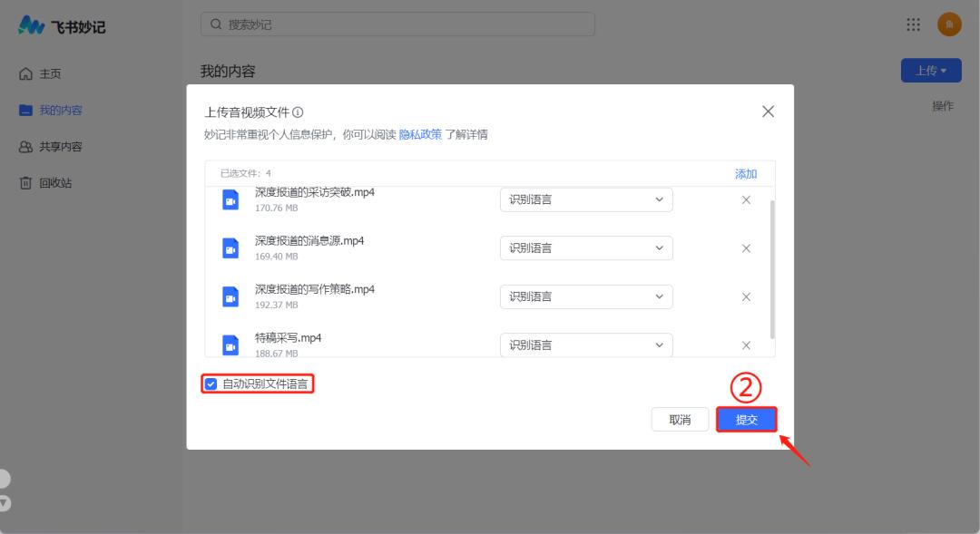Select the 我的内容 folder icon in sidebar
The height and width of the screenshot is (534, 980).
pyautogui.click(x=25, y=110)
